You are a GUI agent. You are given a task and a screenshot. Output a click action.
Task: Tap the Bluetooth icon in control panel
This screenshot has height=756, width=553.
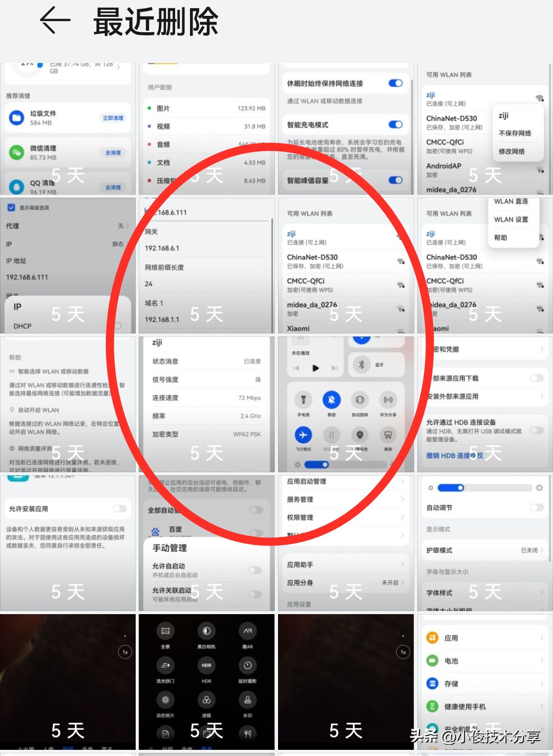pos(361,364)
